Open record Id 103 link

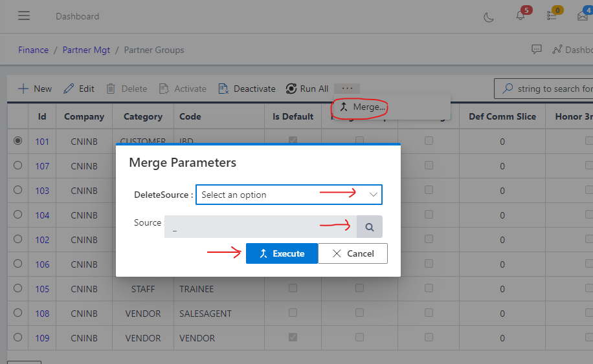(42, 191)
